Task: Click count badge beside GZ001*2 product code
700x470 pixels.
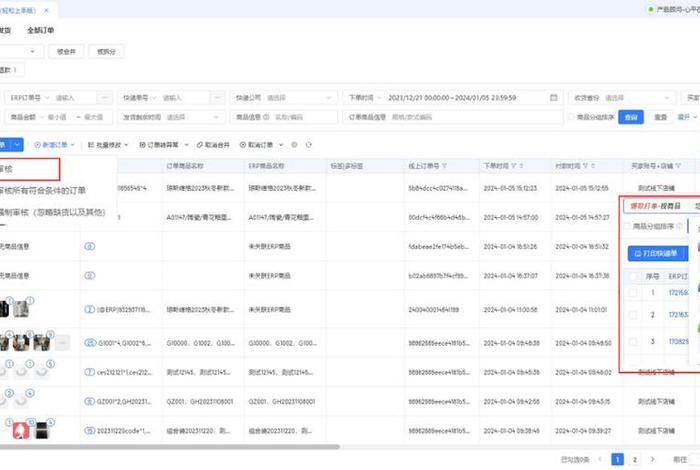Action: (90, 401)
